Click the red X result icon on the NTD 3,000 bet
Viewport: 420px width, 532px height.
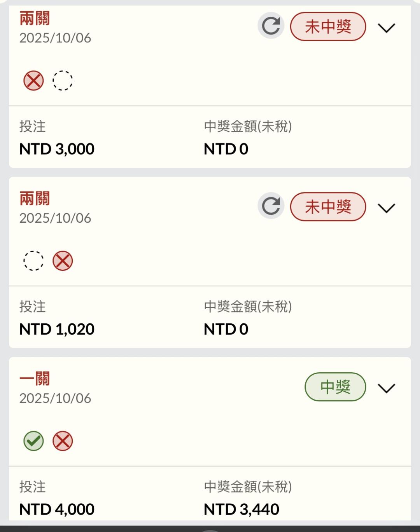tap(34, 81)
